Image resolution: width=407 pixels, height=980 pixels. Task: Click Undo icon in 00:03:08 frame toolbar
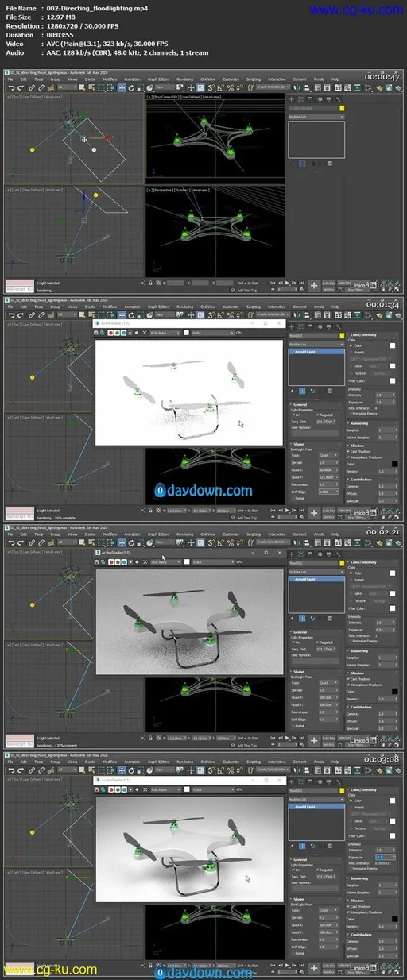[x=11, y=770]
